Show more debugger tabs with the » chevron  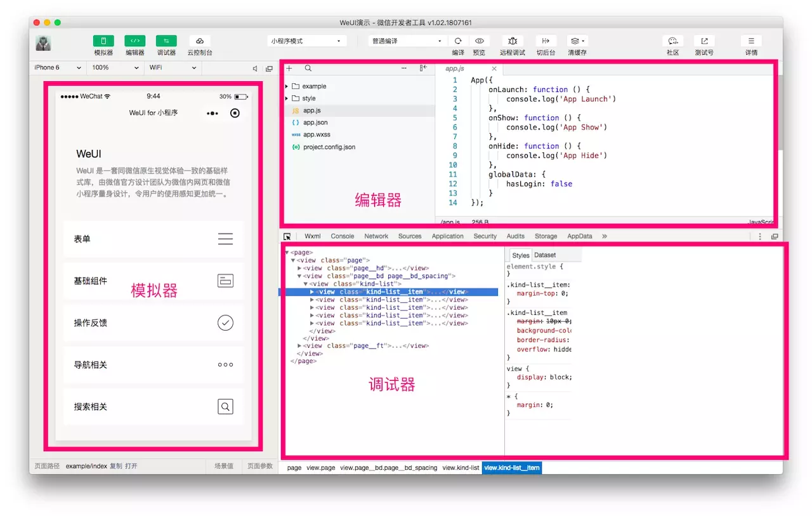click(605, 236)
